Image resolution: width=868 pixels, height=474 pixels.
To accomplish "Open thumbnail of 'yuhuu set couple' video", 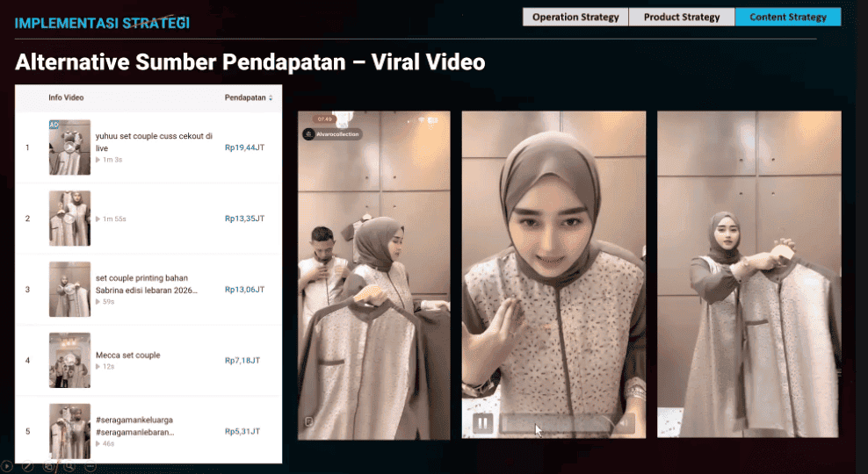I will 69,147.
